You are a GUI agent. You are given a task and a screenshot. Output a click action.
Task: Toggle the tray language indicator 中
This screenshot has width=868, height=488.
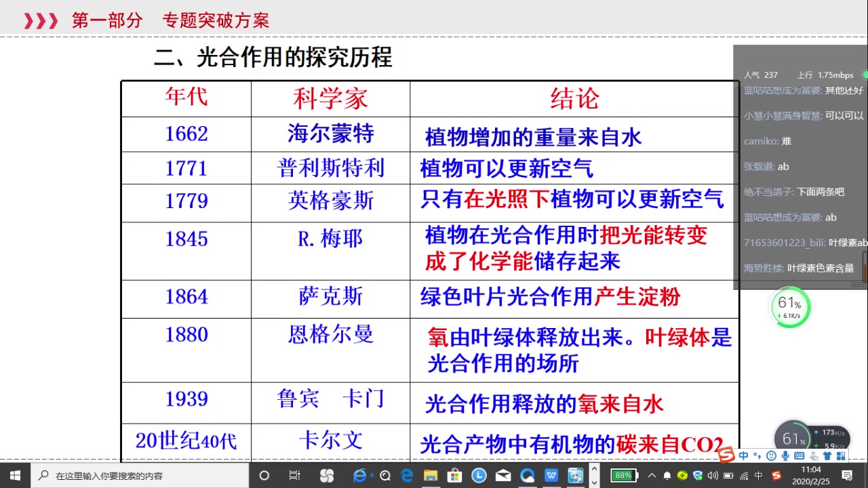point(758,475)
